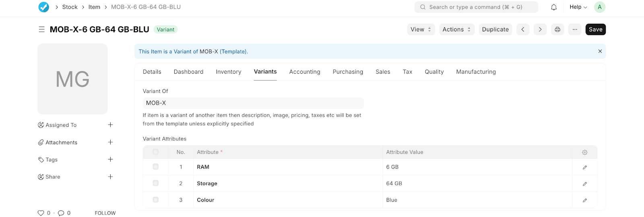Select the Storage row checkbox
Image resolution: width=644 pixels, height=217 pixels.
point(156,183)
